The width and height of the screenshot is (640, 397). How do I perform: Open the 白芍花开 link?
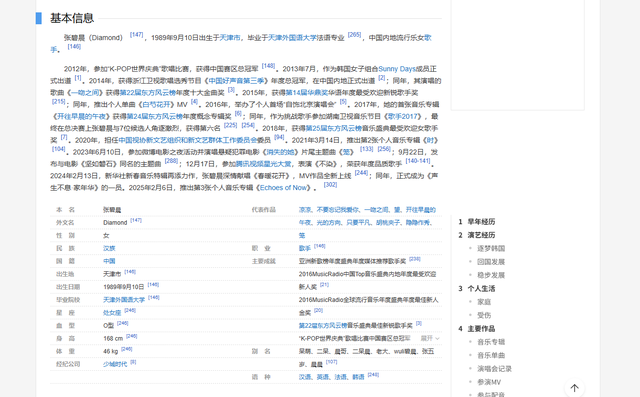click(x=156, y=104)
